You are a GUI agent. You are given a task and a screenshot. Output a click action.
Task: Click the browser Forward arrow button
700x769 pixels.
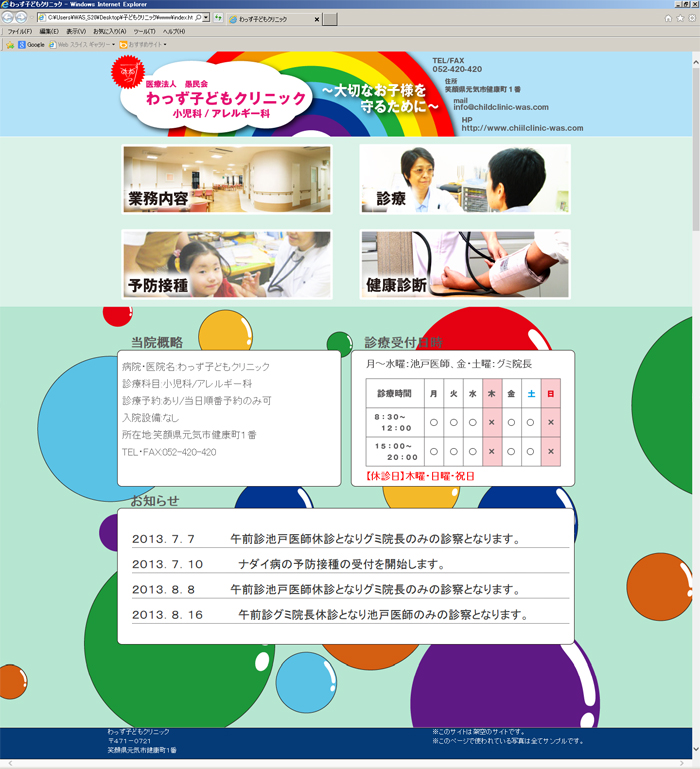[x=21, y=18]
